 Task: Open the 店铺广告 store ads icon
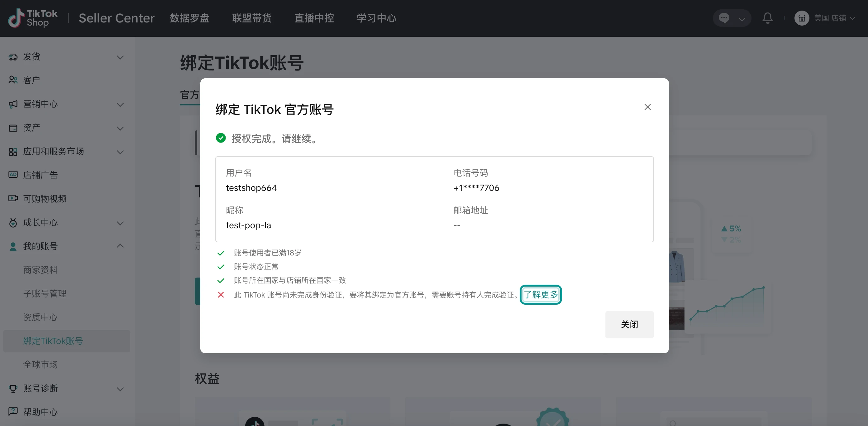(13, 175)
